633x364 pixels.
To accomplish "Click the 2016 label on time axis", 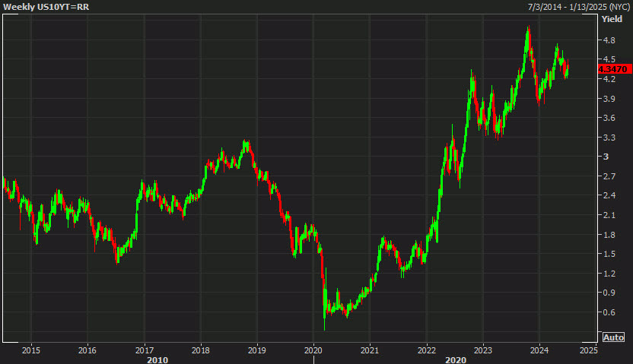I will point(87,350).
